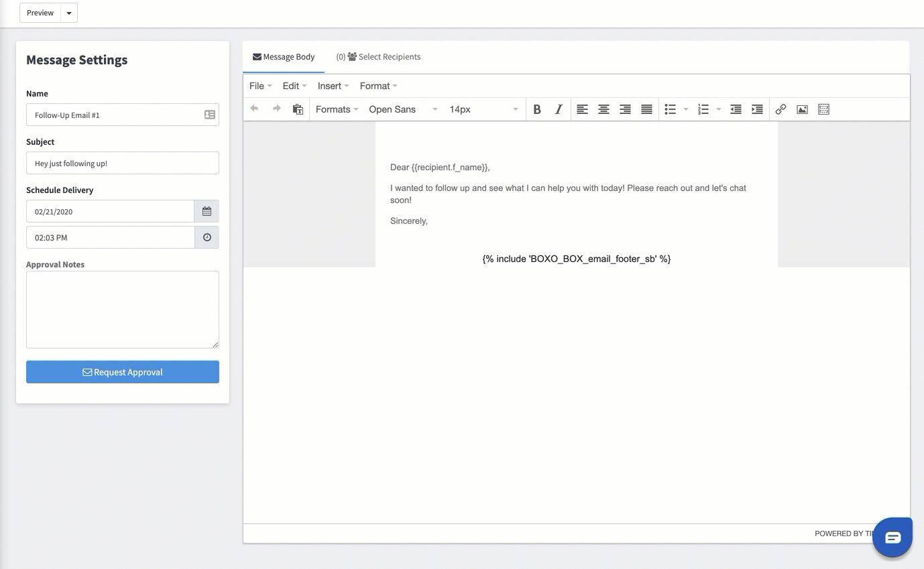Insert a hyperlink
The width and height of the screenshot is (924, 569).
pos(781,109)
